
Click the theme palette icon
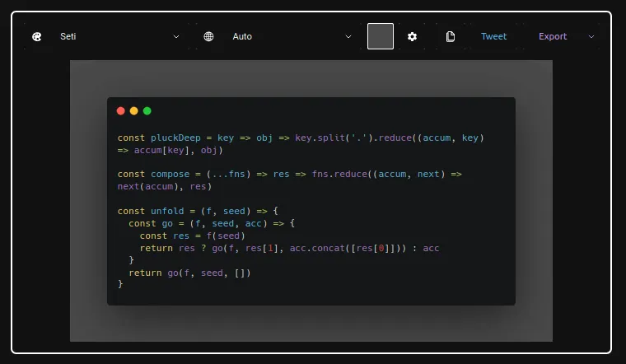36,36
